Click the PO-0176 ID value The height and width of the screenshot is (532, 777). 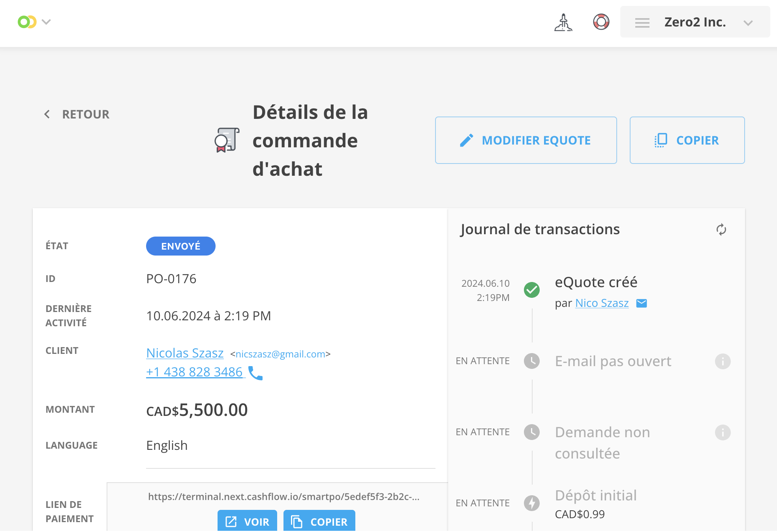pos(171,279)
